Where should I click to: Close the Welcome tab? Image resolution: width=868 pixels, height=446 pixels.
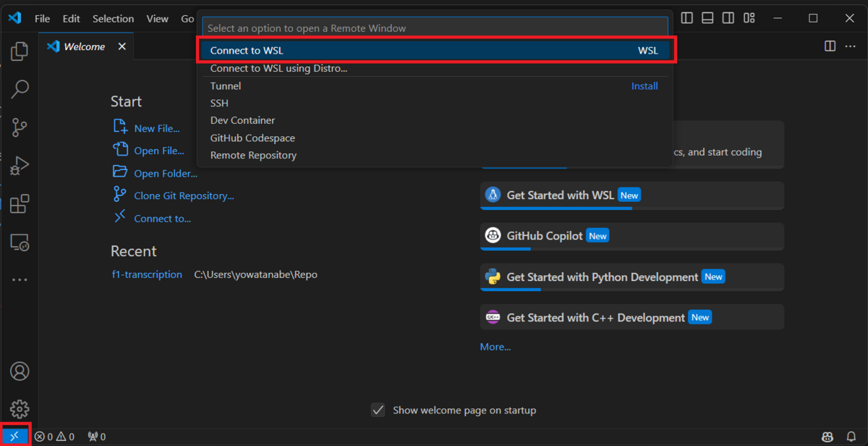click(122, 46)
